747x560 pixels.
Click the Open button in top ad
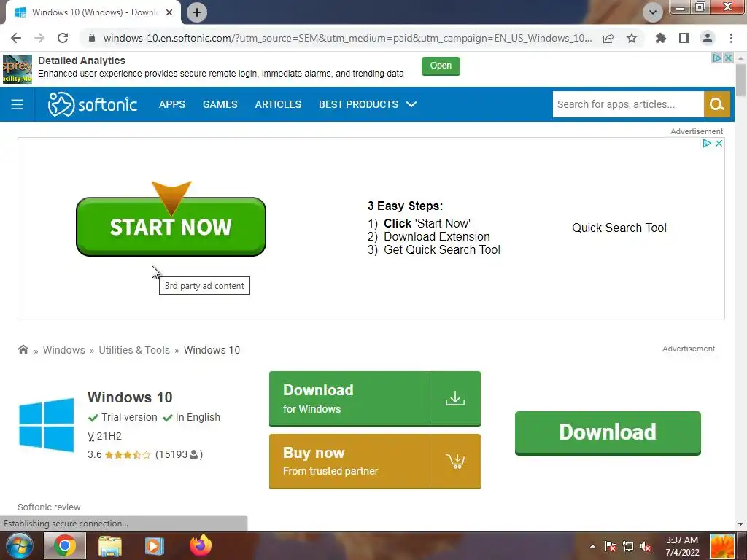[441, 66]
